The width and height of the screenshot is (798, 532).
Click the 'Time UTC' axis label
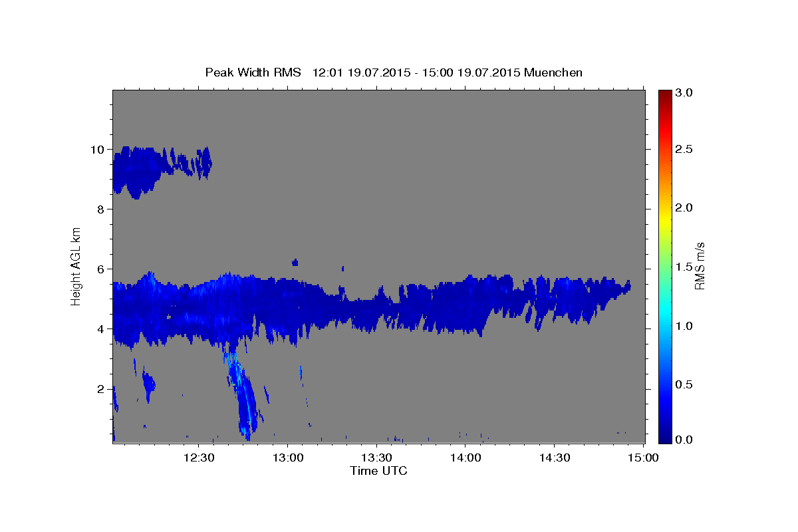378,471
